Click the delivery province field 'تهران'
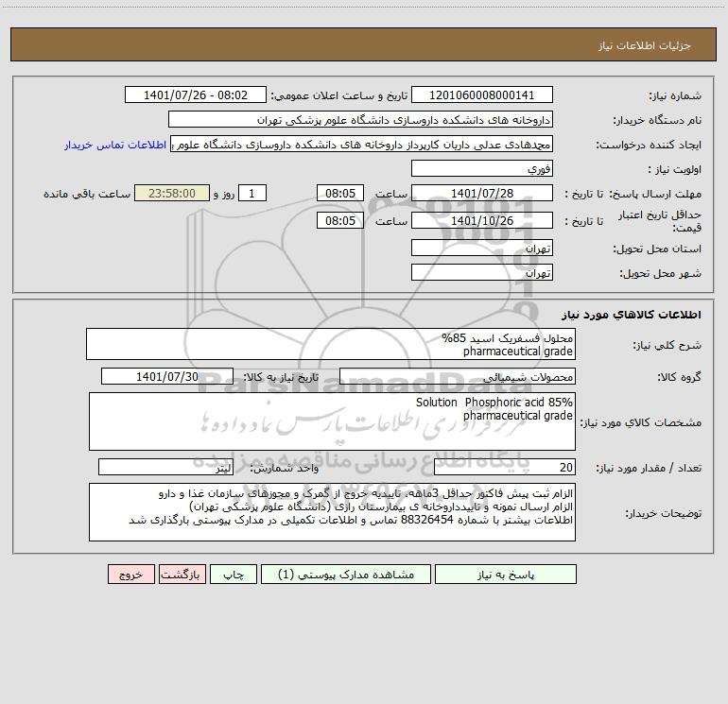Screen dimensions: 728x704 (482, 248)
